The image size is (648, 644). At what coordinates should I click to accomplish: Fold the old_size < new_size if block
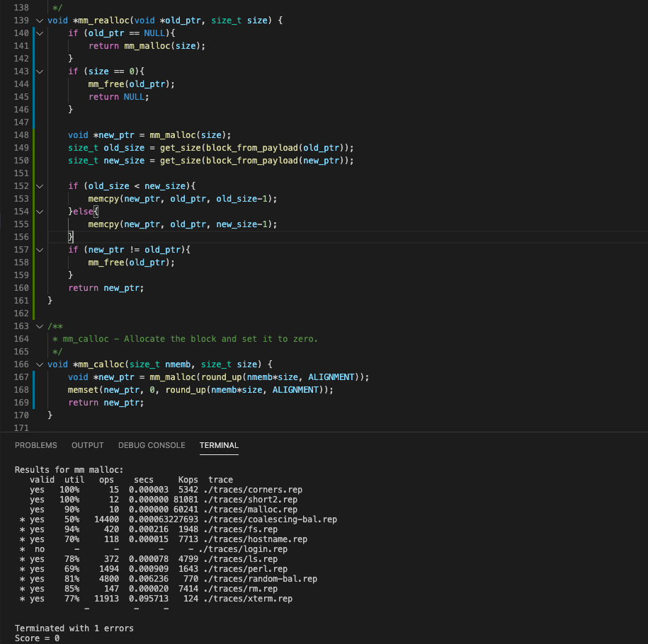pyautogui.click(x=40, y=186)
